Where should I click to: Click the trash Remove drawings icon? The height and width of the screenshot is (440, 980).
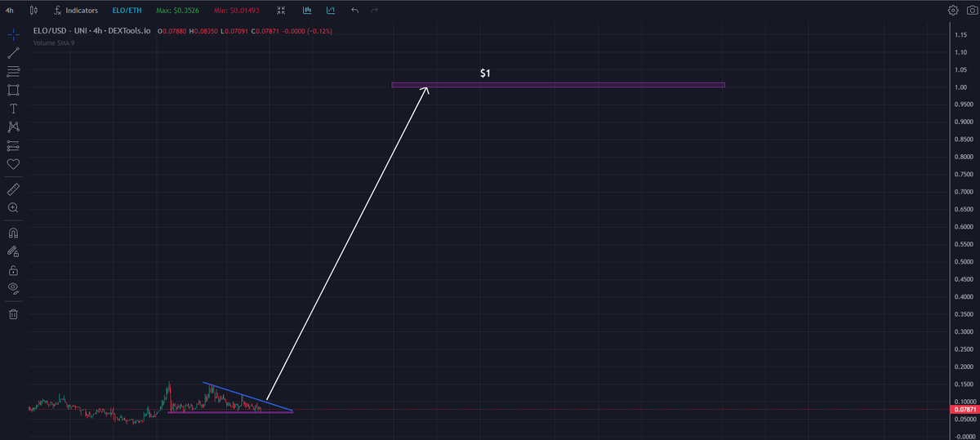[13, 313]
